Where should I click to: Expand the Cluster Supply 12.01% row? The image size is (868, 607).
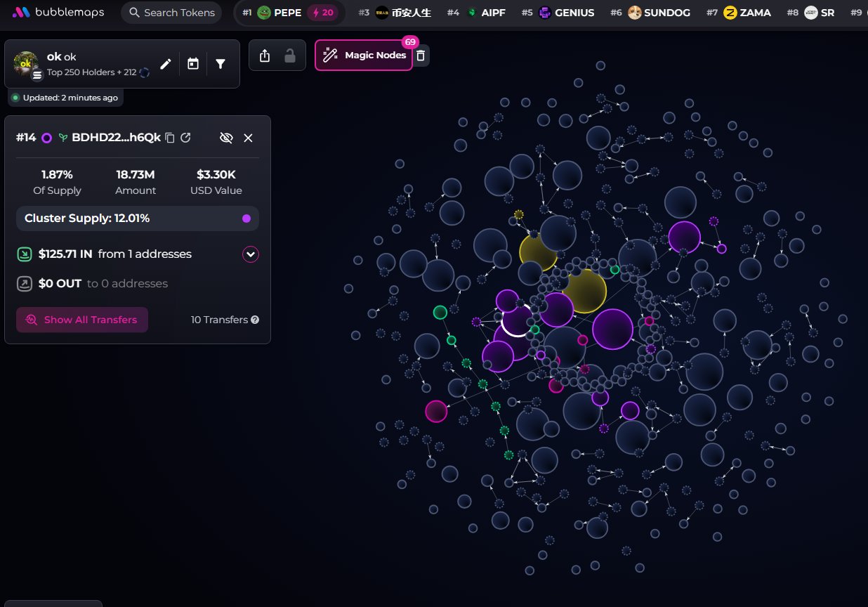point(137,218)
